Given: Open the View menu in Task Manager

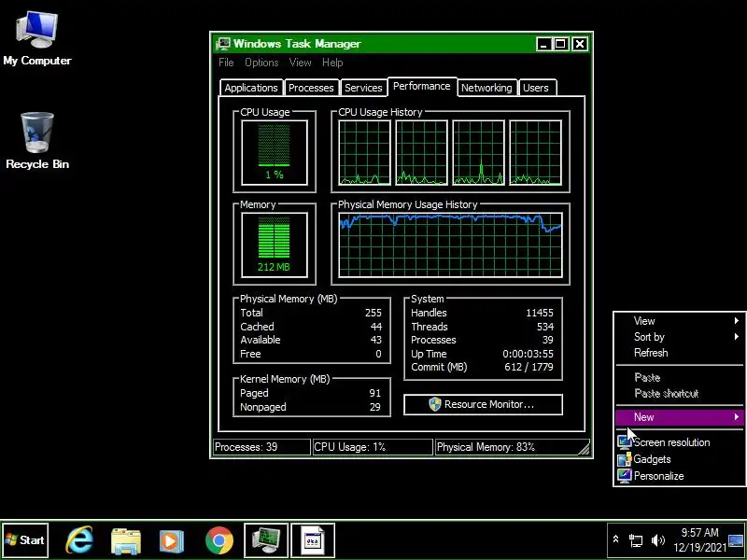Looking at the screenshot, I should (x=300, y=63).
